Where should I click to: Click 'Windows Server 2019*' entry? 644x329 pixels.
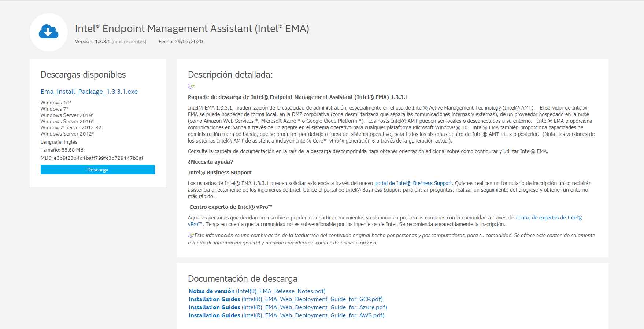click(67, 115)
